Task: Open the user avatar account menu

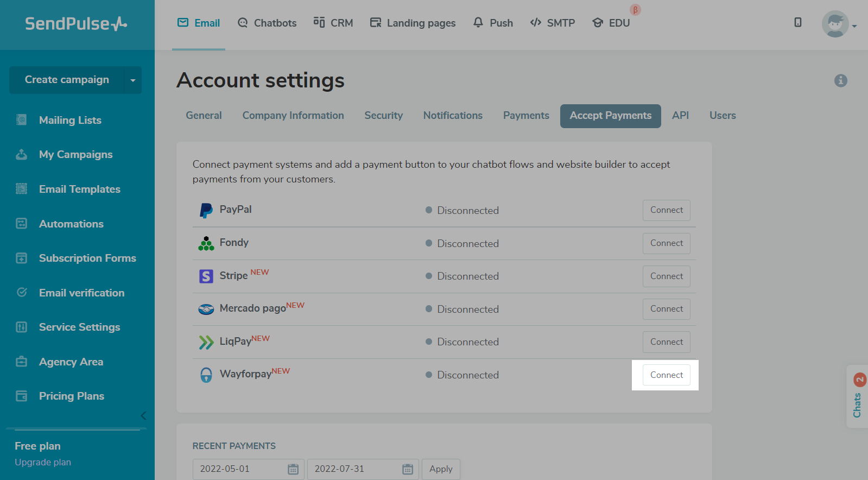Action: click(836, 24)
